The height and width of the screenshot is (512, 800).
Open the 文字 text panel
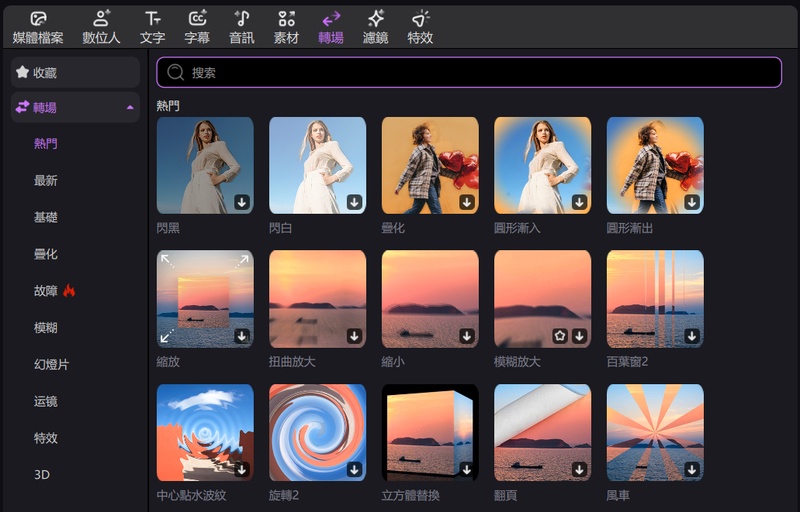coord(152,27)
